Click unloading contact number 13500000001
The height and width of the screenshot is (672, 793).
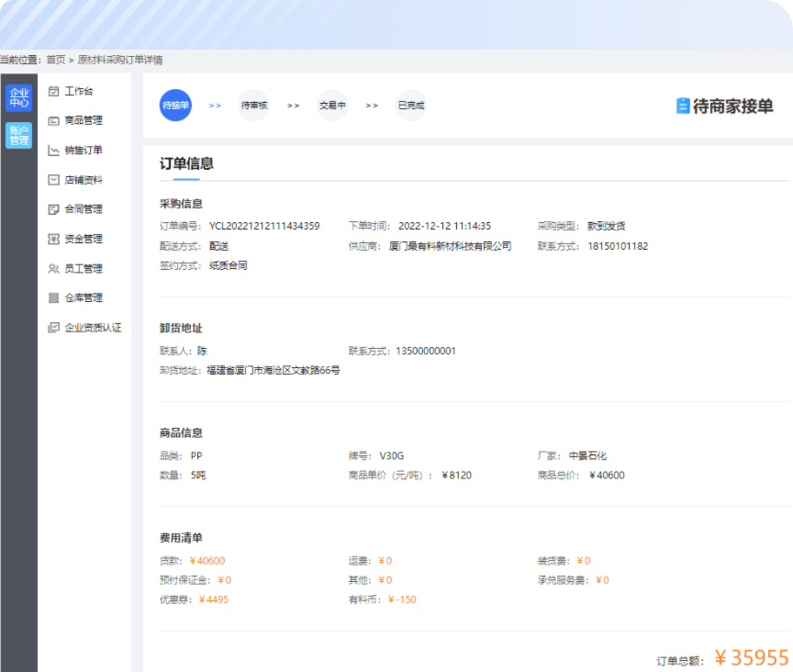426,352
